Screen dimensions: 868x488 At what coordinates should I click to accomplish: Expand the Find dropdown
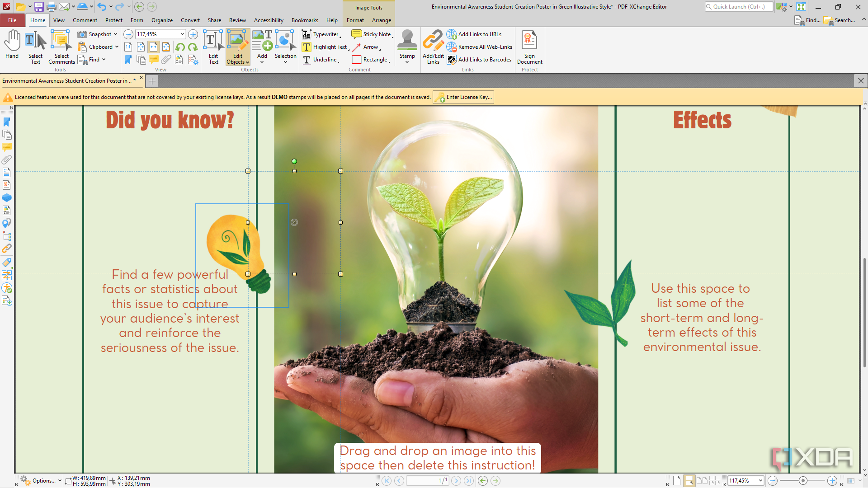point(104,60)
